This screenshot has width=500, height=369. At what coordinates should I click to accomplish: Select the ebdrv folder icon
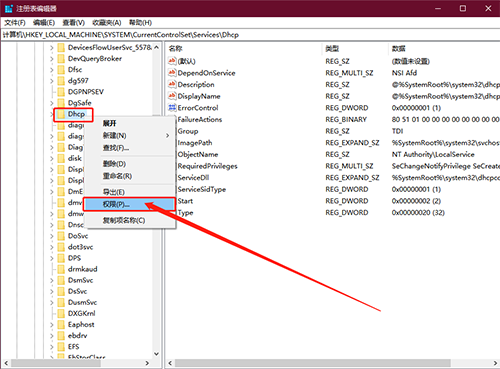point(61,336)
